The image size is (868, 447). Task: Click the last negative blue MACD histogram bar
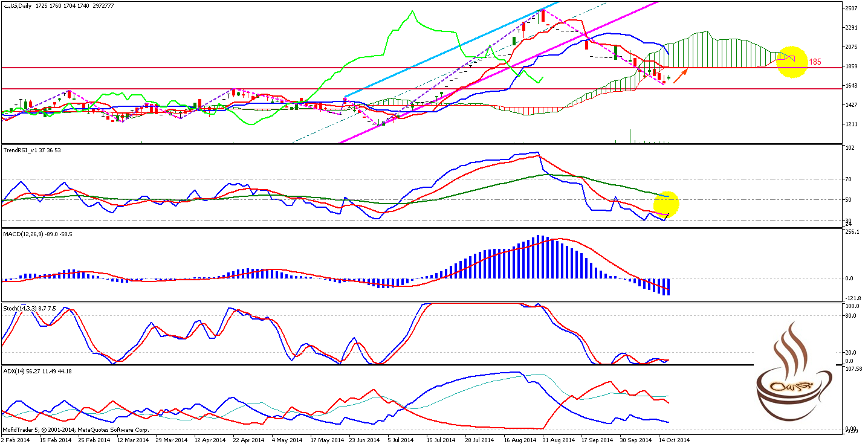pyautogui.click(x=669, y=287)
